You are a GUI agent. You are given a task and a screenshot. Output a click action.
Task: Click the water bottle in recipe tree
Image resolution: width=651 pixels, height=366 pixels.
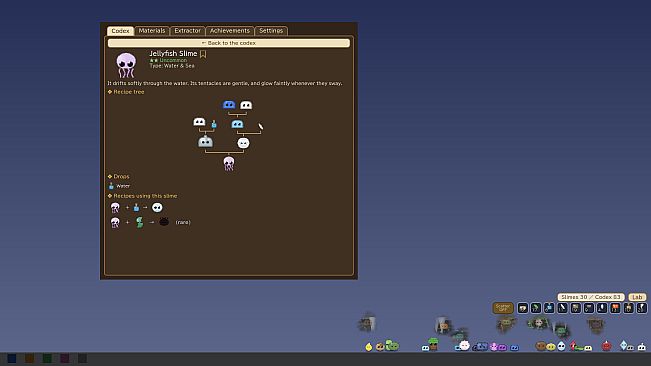point(214,124)
